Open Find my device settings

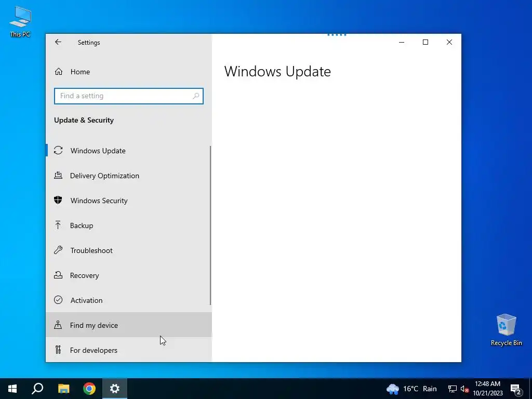(129, 325)
